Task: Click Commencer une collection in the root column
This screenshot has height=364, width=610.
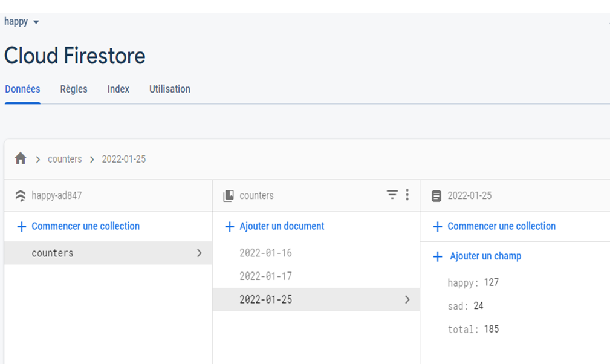Action: click(x=85, y=226)
